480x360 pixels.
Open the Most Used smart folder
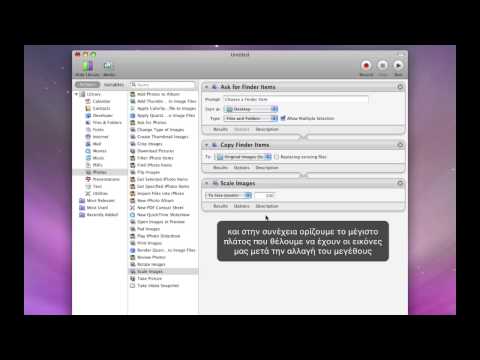[x=97, y=207]
